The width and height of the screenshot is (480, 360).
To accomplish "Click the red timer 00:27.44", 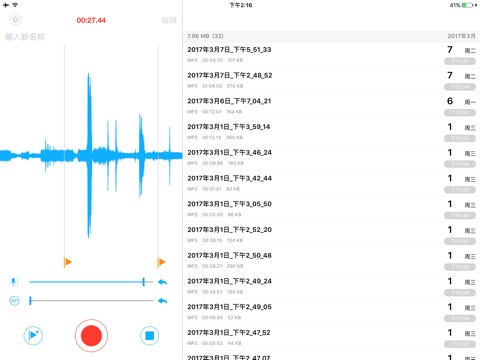I will click(x=91, y=20).
